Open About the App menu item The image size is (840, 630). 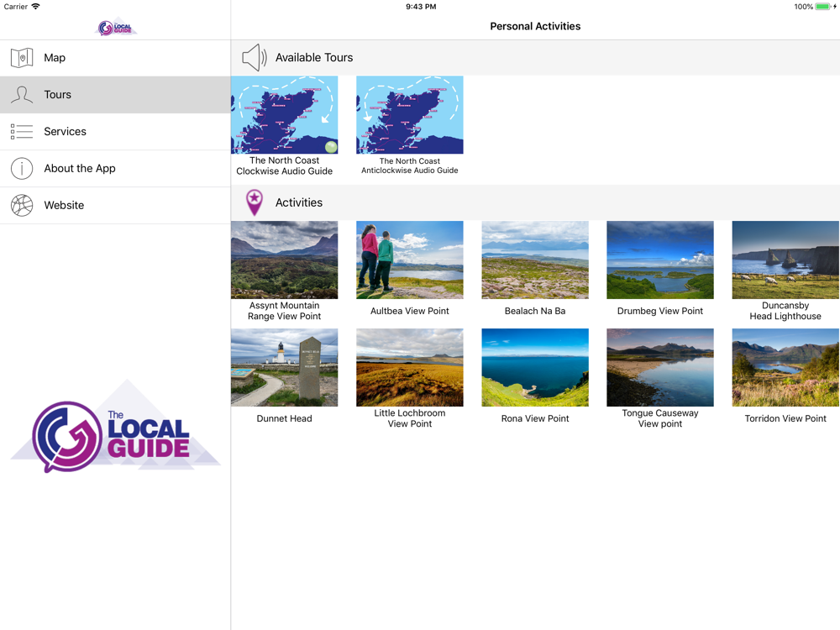click(x=115, y=168)
